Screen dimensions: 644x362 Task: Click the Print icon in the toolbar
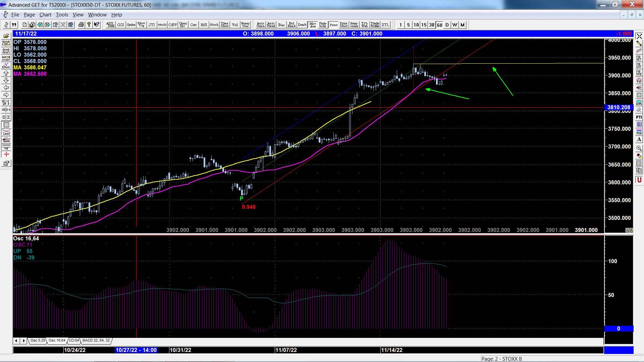point(81,25)
